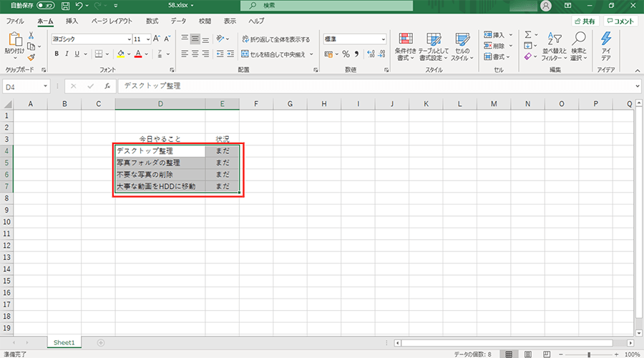Open the Ideas (アイデア) lightning icon
The width and height of the screenshot is (644, 358).
pyautogui.click(x=606, y=46)
